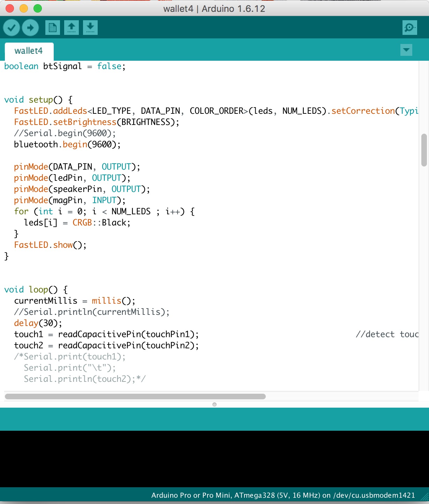Click on the 'delay(30);' line
This screenshot has width=429, height=504.
click(38, 323)
